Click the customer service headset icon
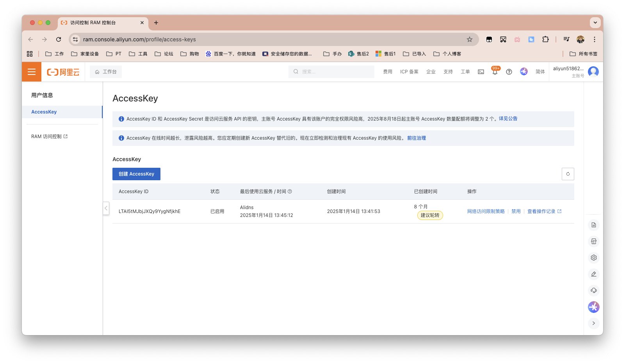The width and height of the screenshot is (625, 364). [593, 291]
